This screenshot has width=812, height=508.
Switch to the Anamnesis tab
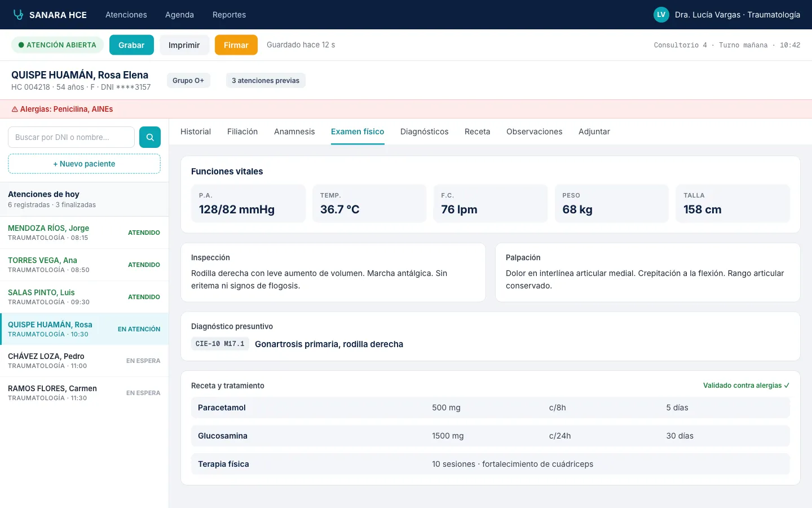pyautogui.click(x=294, y=132)
